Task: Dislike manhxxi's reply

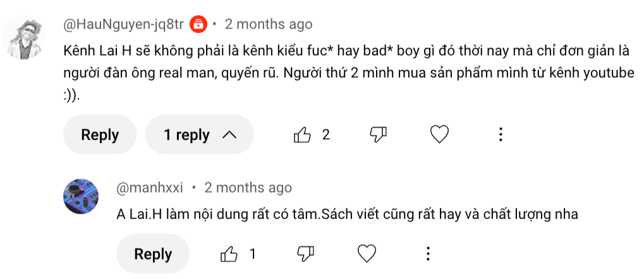Action: [305, 254]
